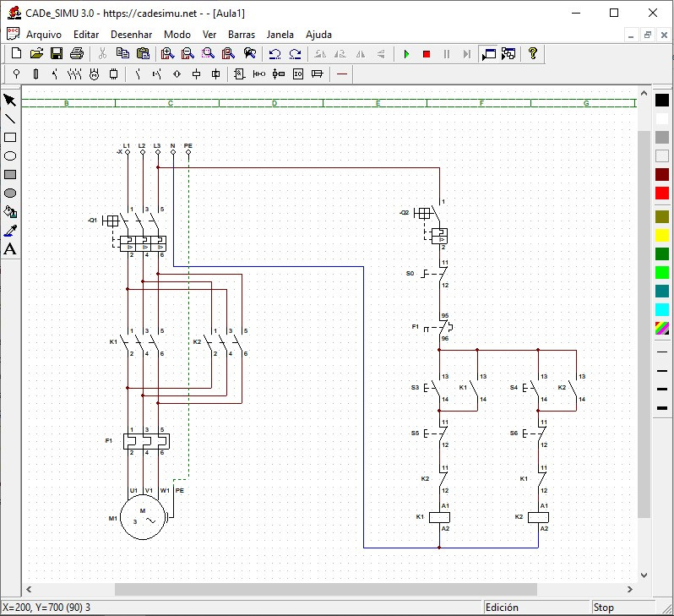Click the horizontal scrollbar right arrow
Image resolution: width=674 pixels, height=616 pixels.
point(630,589)
